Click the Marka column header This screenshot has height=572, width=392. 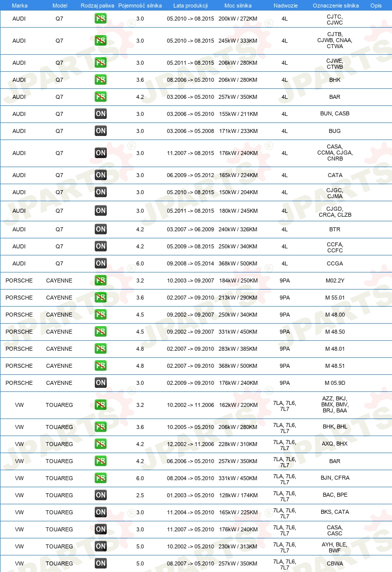pyautogui.click(x=20, y=6)
